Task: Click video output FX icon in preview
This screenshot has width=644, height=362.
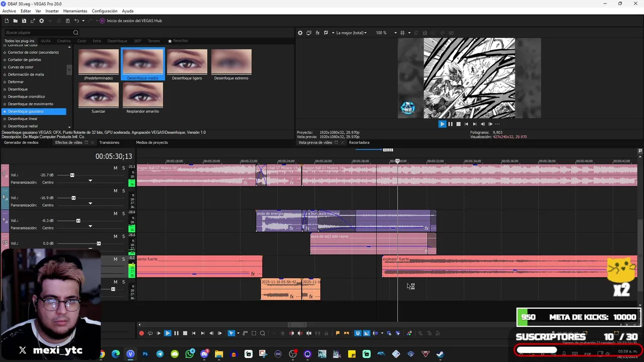Action: click(x=317, y=33)
